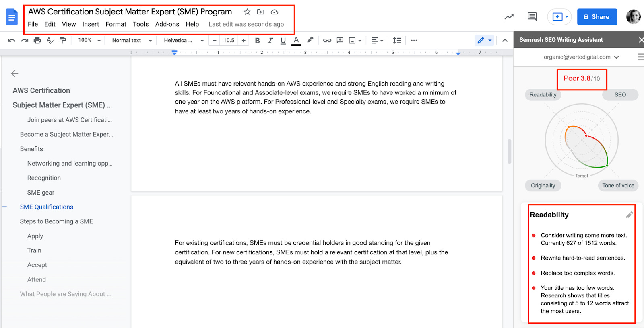Select the Tone of voice chart label
644x328 pixels.
tap(618, 185)
